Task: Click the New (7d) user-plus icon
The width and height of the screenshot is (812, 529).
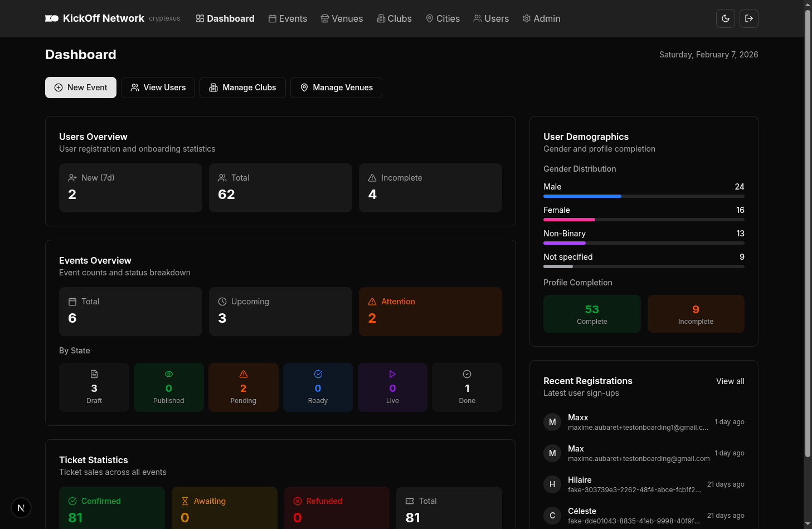Action: coord(72,178)
